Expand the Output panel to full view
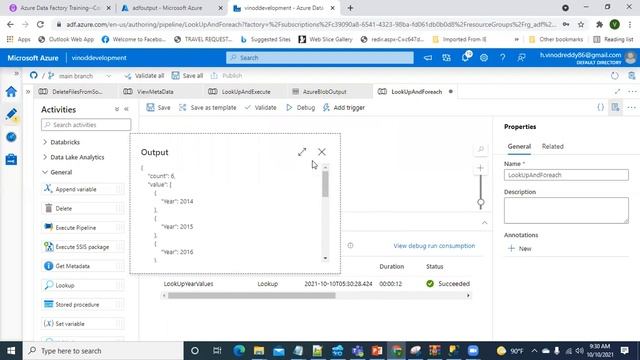The height and width of the screenshot is (360, 640). pyautogui.click(x=302, y=152)
